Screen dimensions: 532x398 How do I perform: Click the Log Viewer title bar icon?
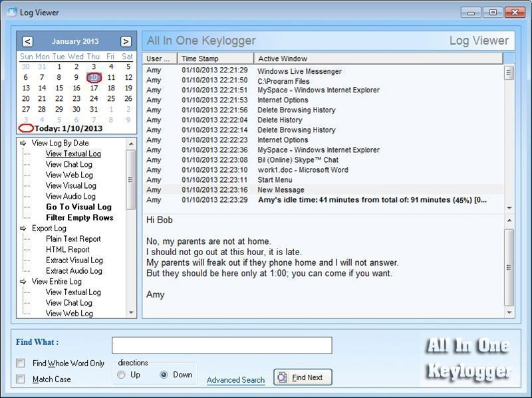click(11, 12)
